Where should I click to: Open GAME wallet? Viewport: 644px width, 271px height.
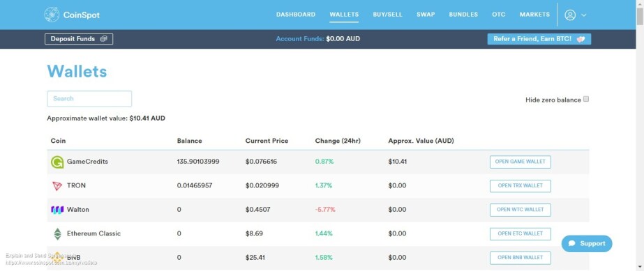(x=521, y=162)
